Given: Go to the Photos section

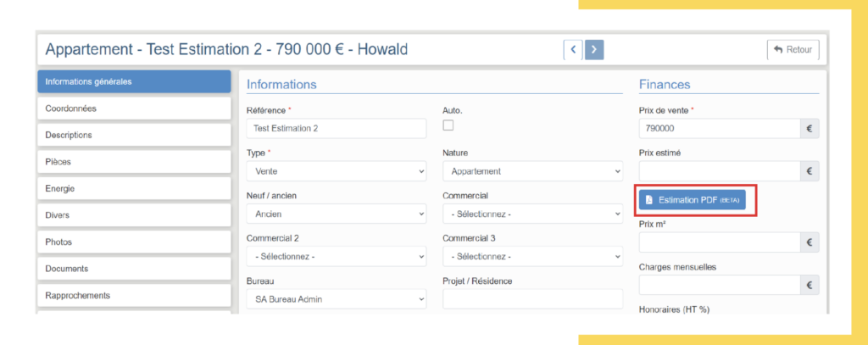Looking at the screenshot, I should (x=134, y=242).
